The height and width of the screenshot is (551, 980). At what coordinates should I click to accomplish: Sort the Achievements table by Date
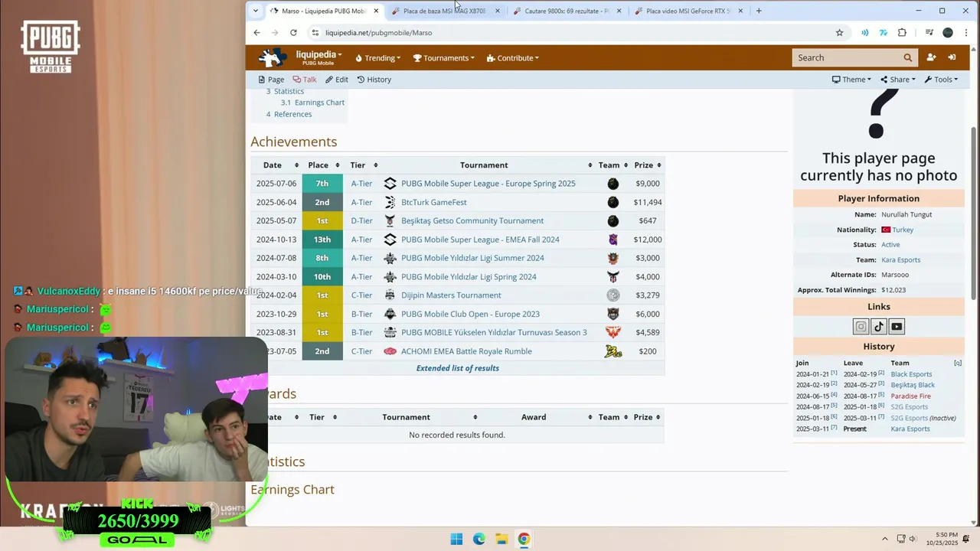tap(296, 165)
